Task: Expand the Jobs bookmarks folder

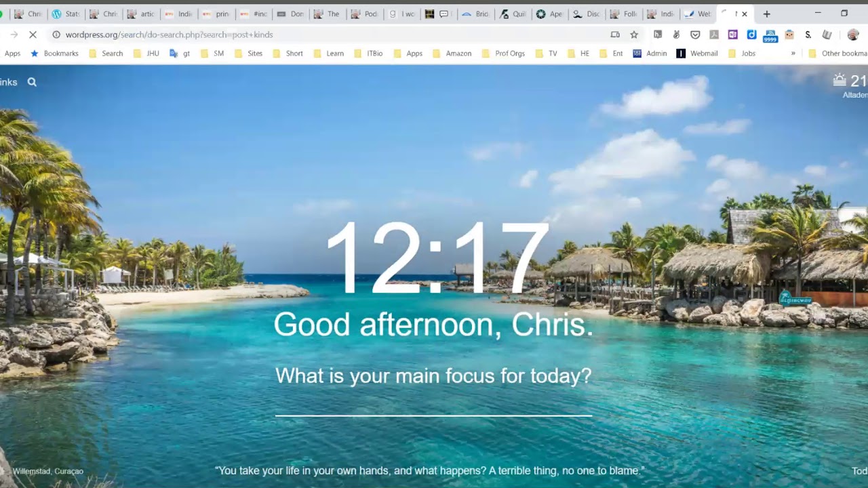Action: [742, 54]
